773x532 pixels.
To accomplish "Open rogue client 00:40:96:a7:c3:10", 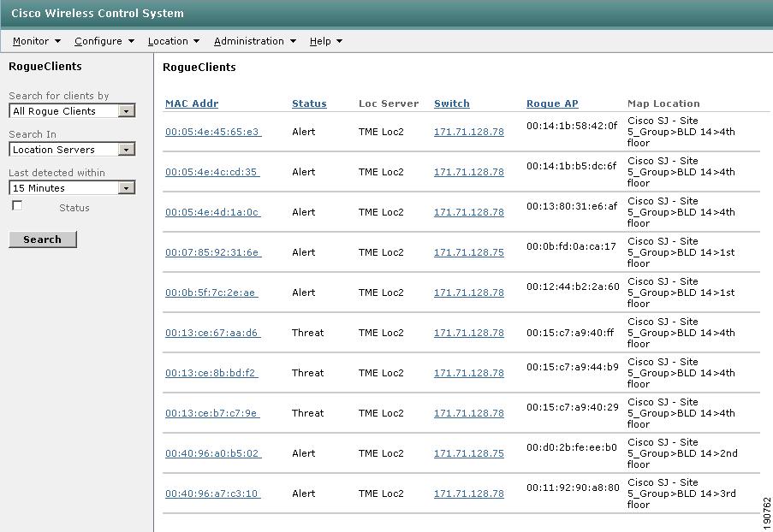I will click(213, 494).
